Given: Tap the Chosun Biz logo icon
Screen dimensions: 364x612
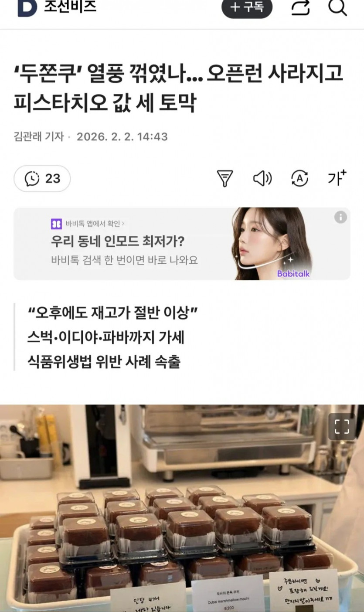Looking at the screenshot, I should 27,8.
